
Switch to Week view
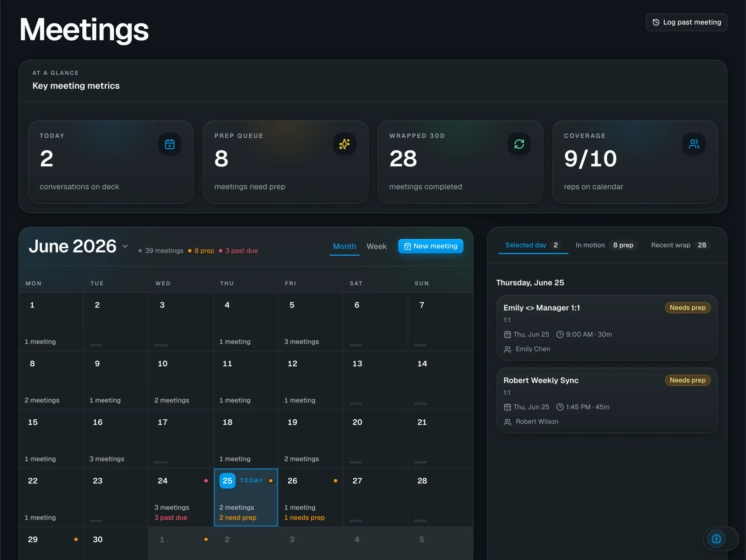point(376,246)
